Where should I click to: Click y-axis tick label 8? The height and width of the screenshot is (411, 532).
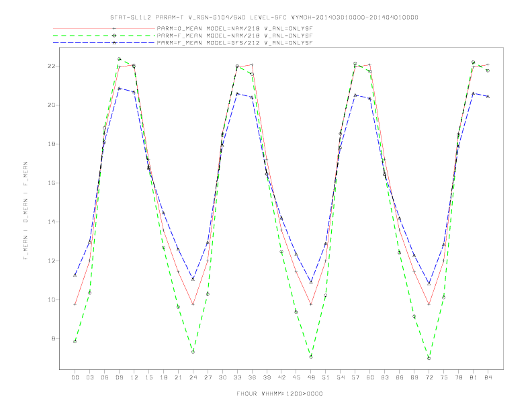[54, 338]
